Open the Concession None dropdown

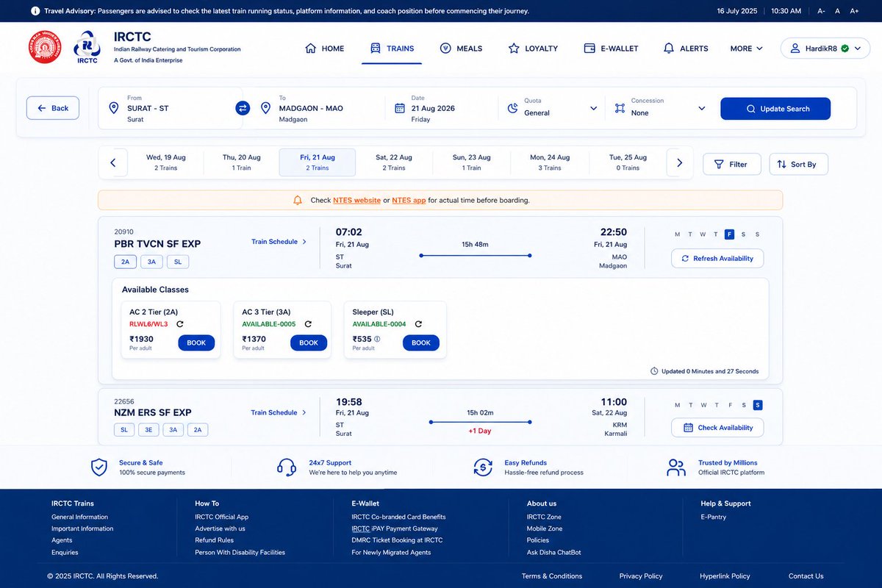[x=659, y=108]
